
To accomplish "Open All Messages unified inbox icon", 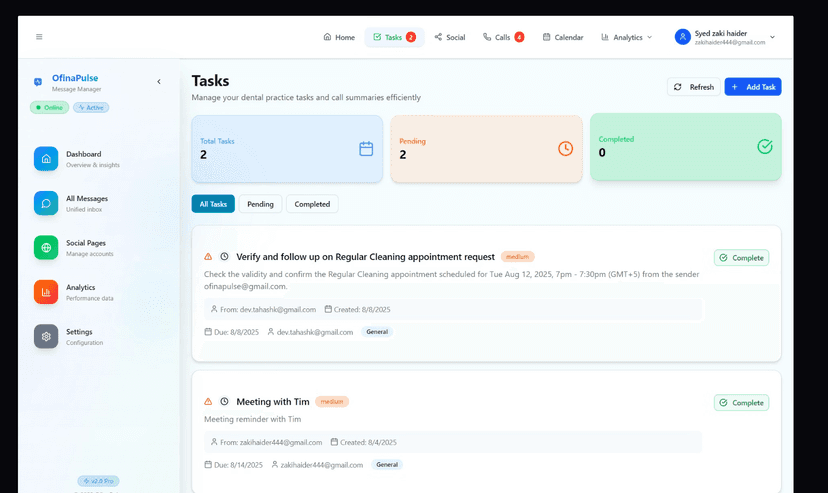I will pos(46,203).
